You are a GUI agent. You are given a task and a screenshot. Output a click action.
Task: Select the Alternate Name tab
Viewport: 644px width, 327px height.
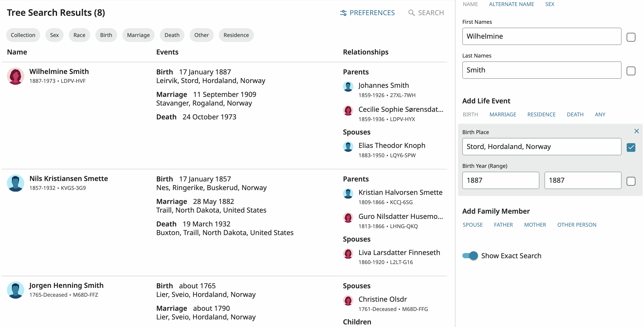point(511,4)
